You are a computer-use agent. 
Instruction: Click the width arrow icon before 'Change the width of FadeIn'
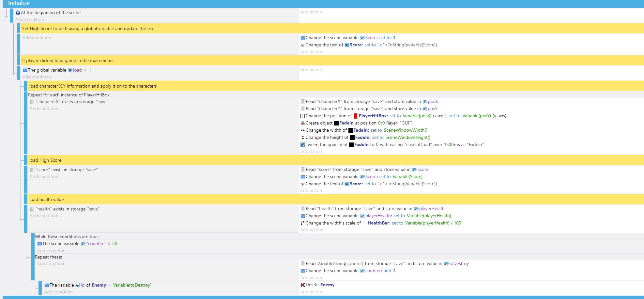point(303,130)
